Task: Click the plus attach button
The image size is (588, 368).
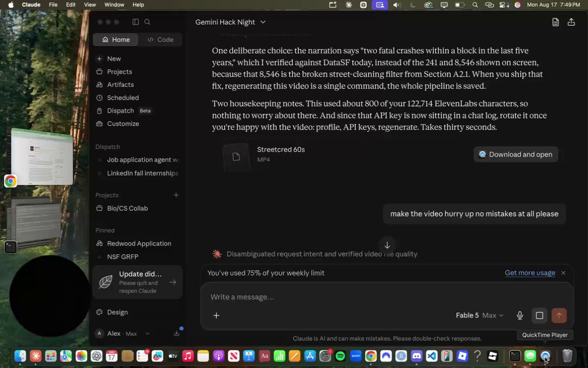Action: 216,315
